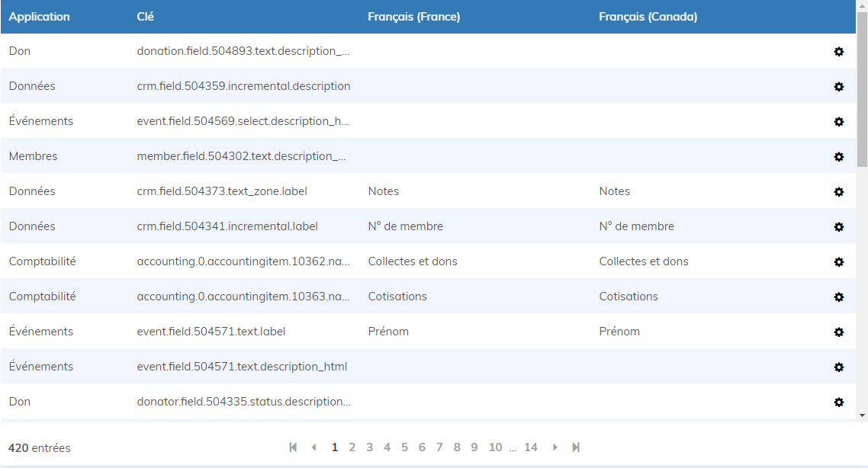Click scrollbar down arrow of table
This screenshot has height=468, width=868.
click(x=862, y=415)
